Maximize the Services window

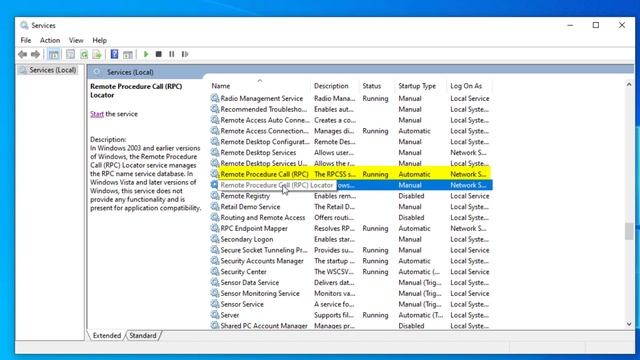596,25
